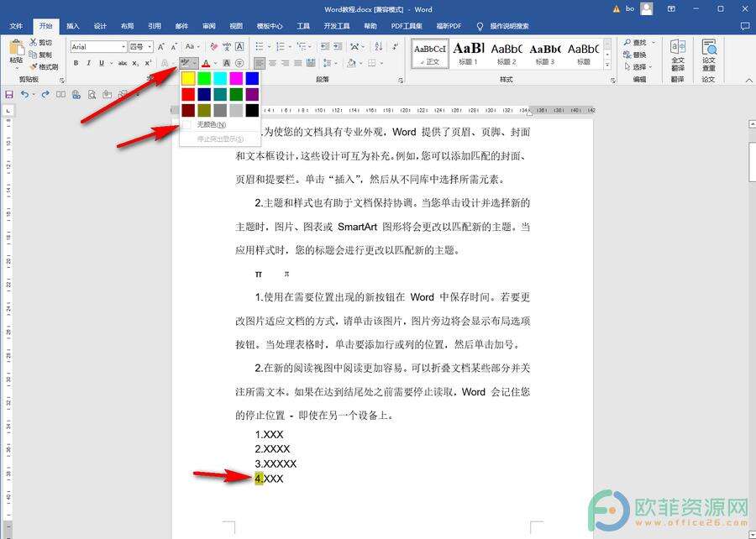Apply the 标题 1 heading style
Screen dimensions: 756x539
click(468, 54)
